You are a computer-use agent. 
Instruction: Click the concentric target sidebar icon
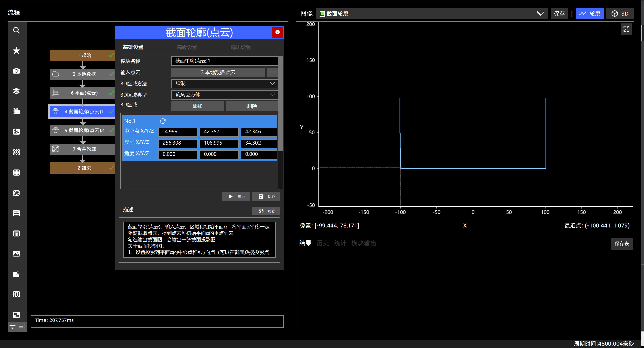16,152
